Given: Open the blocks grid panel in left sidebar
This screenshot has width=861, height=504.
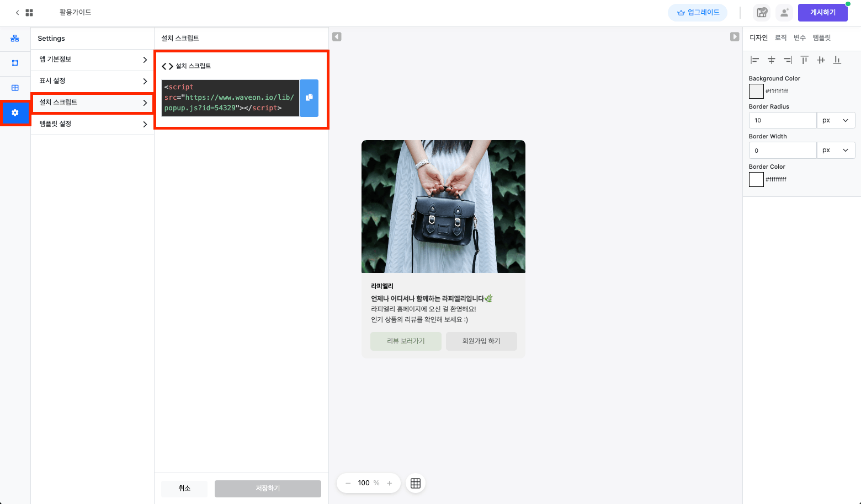Looking at the screenshot, I should (x=15, y=88).
